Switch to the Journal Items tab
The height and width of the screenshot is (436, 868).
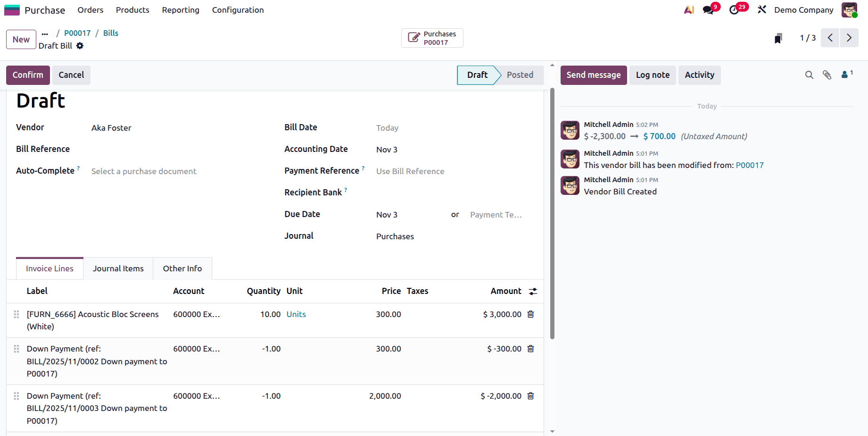coord(118,268)
